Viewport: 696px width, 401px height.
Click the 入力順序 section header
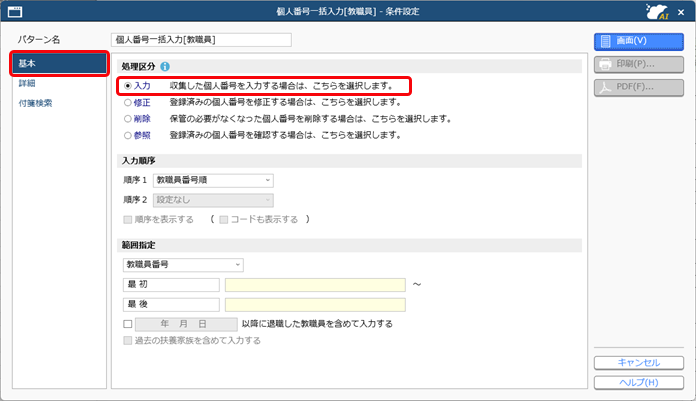point(349,161)
